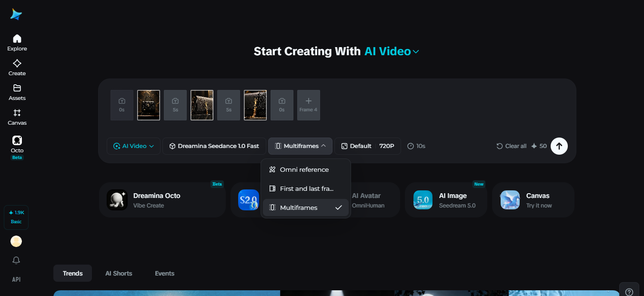Open the API link in sidebar
This screenshot has height=296, width=644.
16,279
